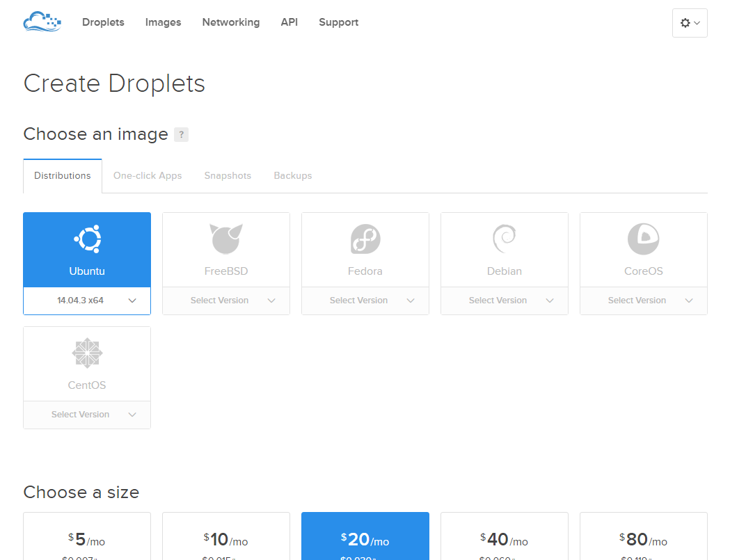Image resolution: width=730 pixels, height=560 pixels.
Task: Pick the Fedora distribution icon
Action: [x=365, y=239]
